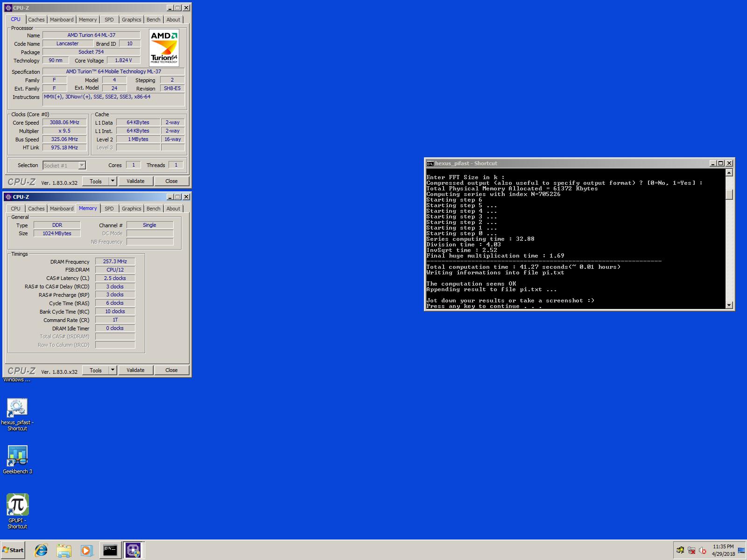Click the console scrollbar thumb

tap(729, 194)
